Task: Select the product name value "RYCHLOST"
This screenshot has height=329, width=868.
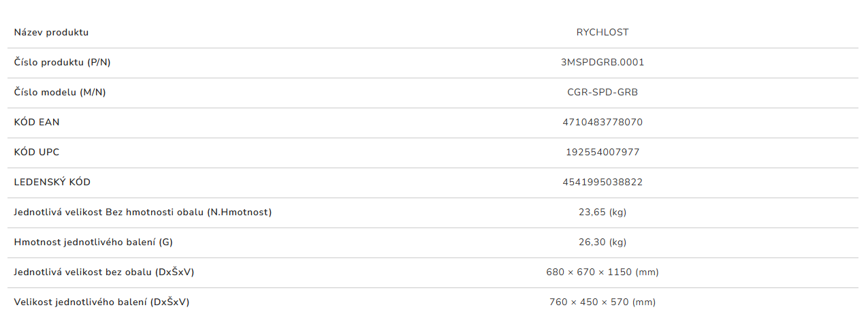Action: (x=602, y=32)
